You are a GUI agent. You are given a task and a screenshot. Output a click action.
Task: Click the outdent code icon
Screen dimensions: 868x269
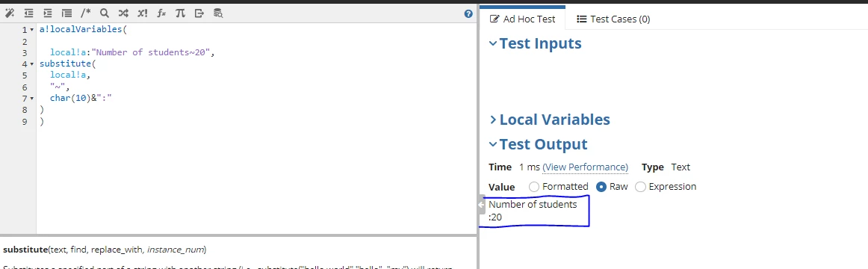pyautogui.click(x=28, y=13)
